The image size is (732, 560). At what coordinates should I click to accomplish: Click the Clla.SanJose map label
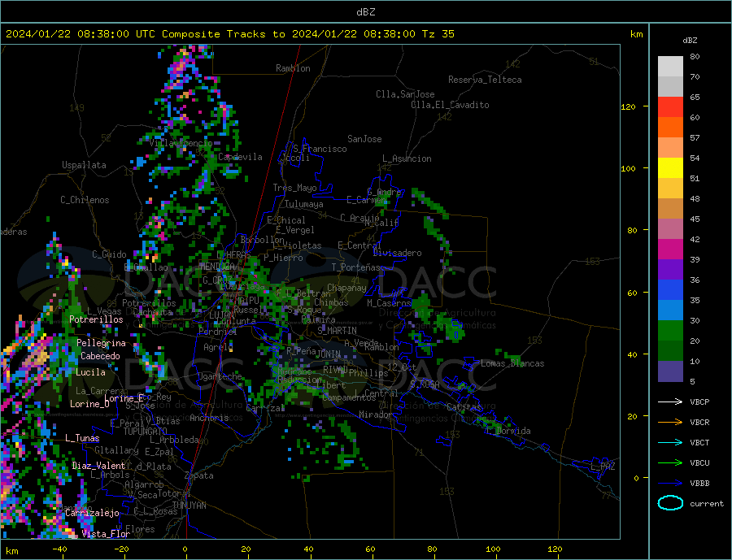pos(405,94)
